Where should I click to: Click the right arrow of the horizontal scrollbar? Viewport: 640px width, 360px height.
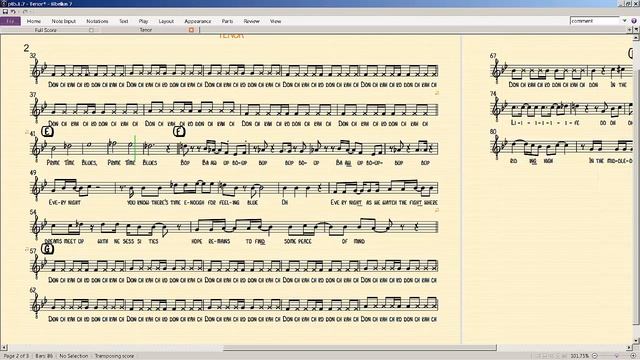tap(629, 348)
